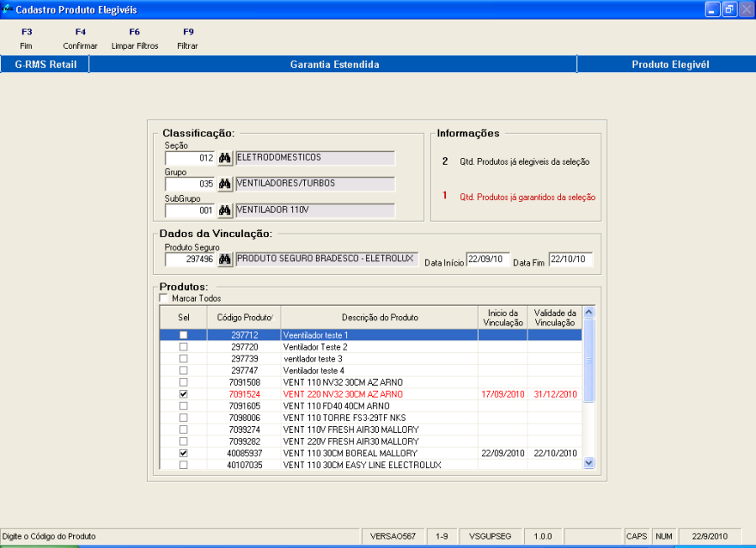Screen dimensions: 756x548
Task: Click the F6 Limpar Filtros command
Action: click(134, 39)
